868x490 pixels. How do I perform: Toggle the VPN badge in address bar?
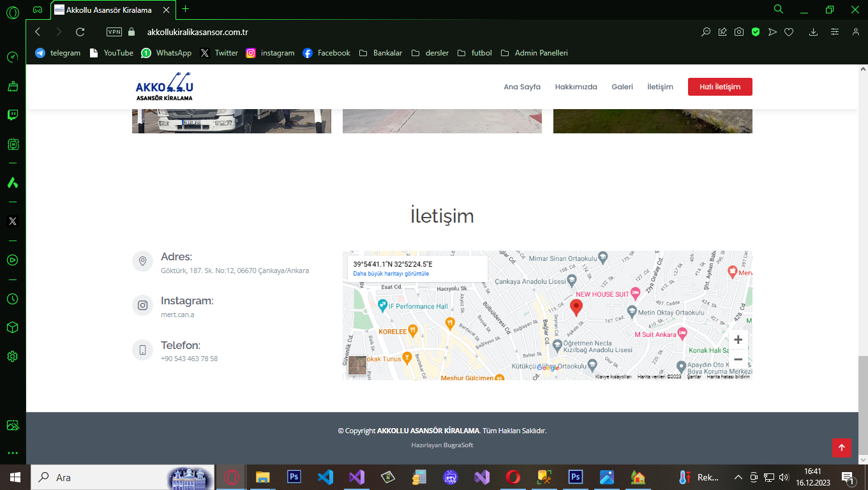coord(114,32)
